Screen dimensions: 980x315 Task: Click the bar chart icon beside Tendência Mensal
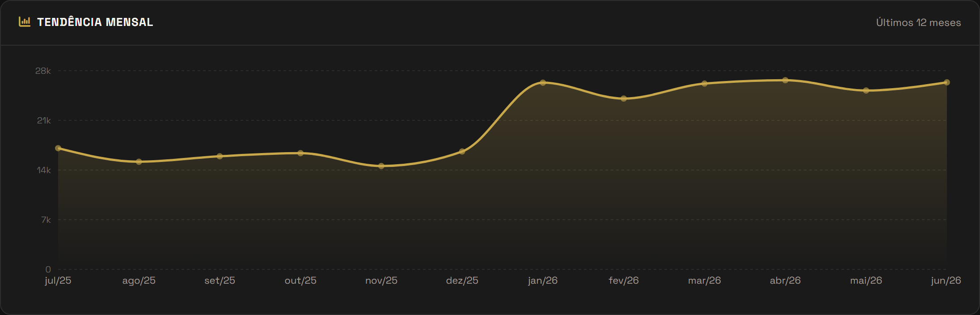[25, 22]
